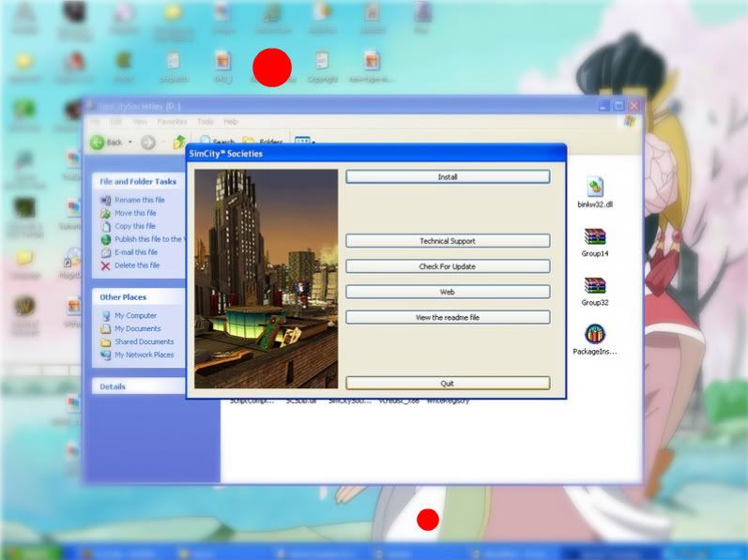Screen dimensions: 748x560
Task: Select the WriteRegistry file label
Action: [x=448, y=401]
